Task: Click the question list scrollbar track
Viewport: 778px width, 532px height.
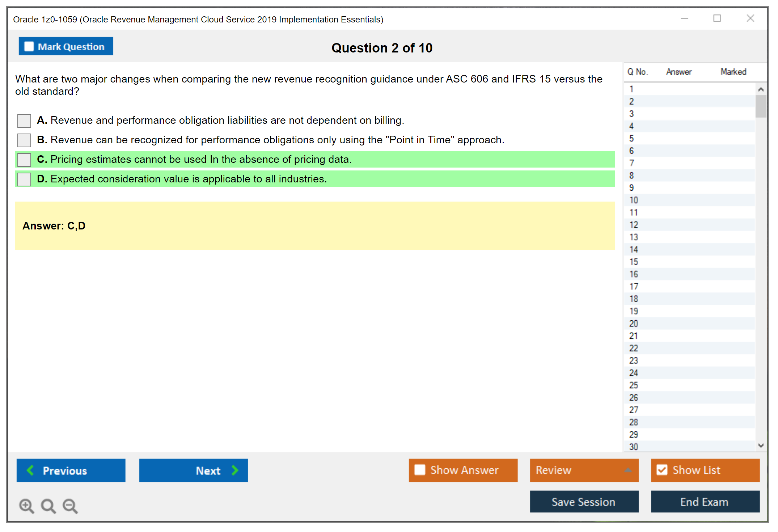Action: (761, 253)
